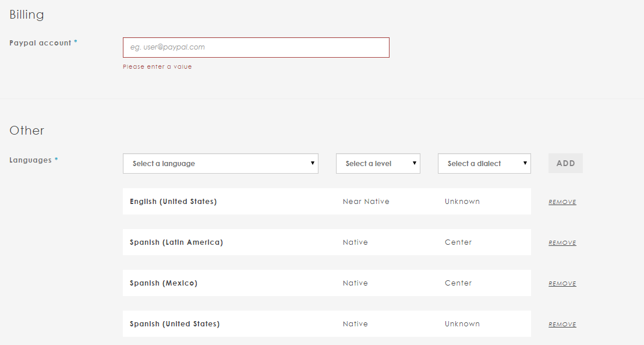Viewport: 644px width, 345px height.
Task: Click the Center dialect in Spanish (Mexico) row
Action: click(x=458, y=283)
